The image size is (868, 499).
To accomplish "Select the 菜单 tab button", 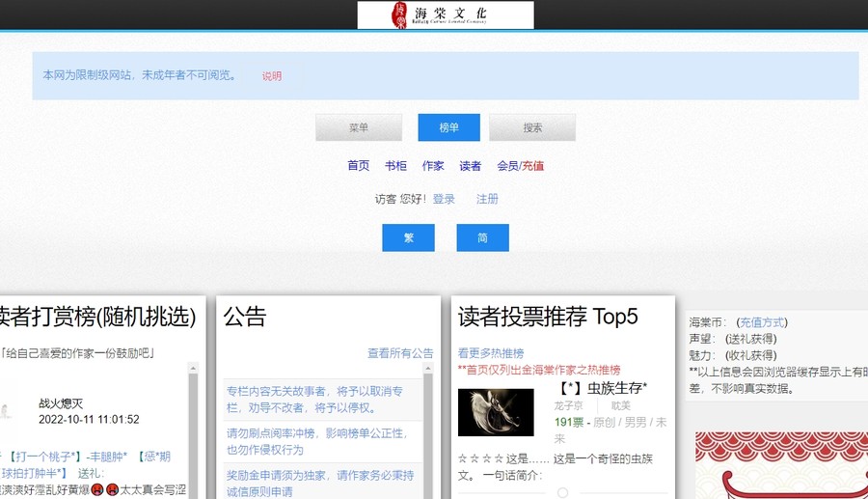I will 359,127.
